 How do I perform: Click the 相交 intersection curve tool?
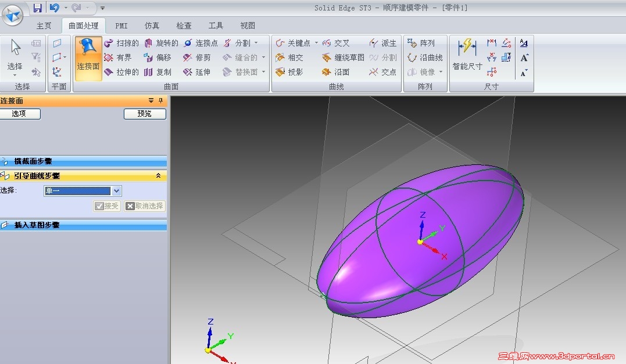[289, 58]
